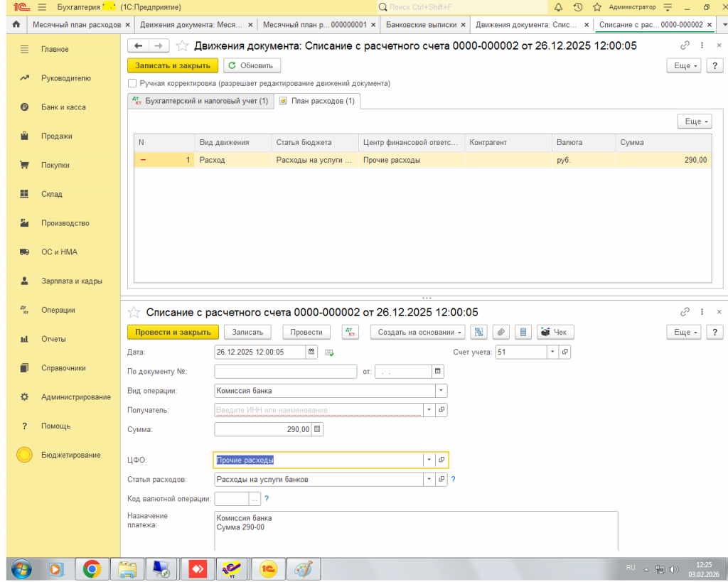Get link icon for Движения документа form
This screenshot has height=582, width=728.
pyautogui.click(x=685, y=45)
